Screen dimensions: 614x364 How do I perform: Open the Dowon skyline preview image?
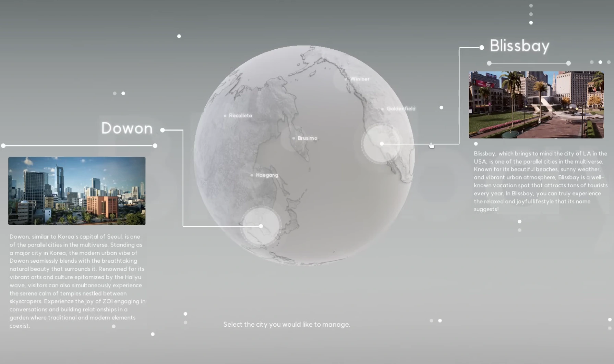click(77, 191)
